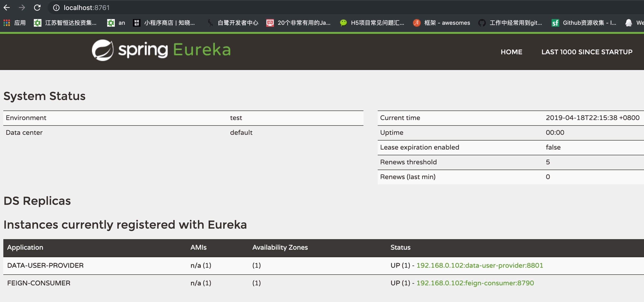Click the Availability Zones column header

[x=280, y=247]
